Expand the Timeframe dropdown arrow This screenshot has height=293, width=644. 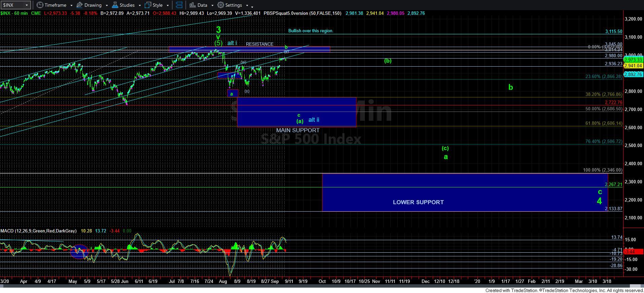click(71, 5)
